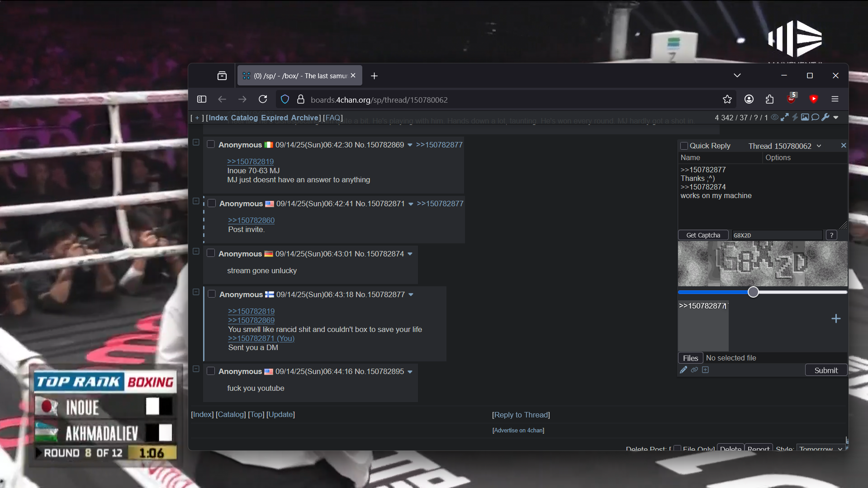Open post menu arrow for No.150782874
This screenshot has height=488, width=868.
point(410,254)
